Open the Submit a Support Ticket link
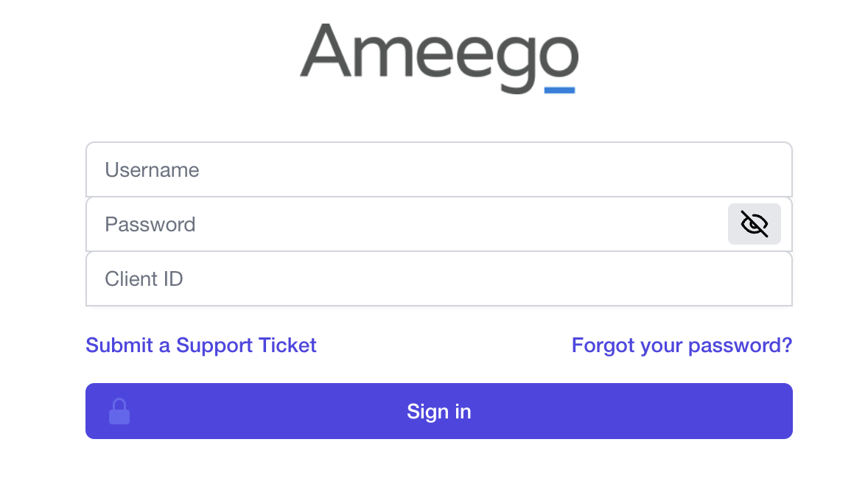The width and height of the screenshot is (868, 498). (x=201, y=345)
